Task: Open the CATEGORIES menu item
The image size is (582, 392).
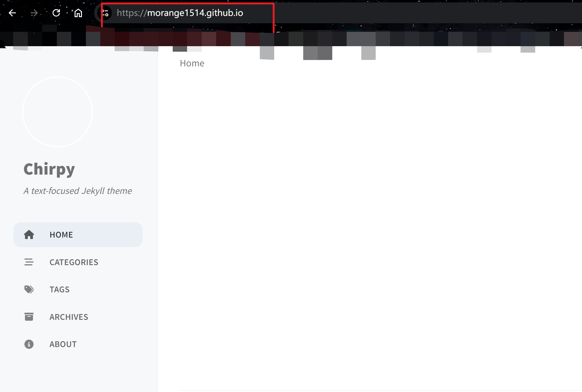Action: click(78, 262)
